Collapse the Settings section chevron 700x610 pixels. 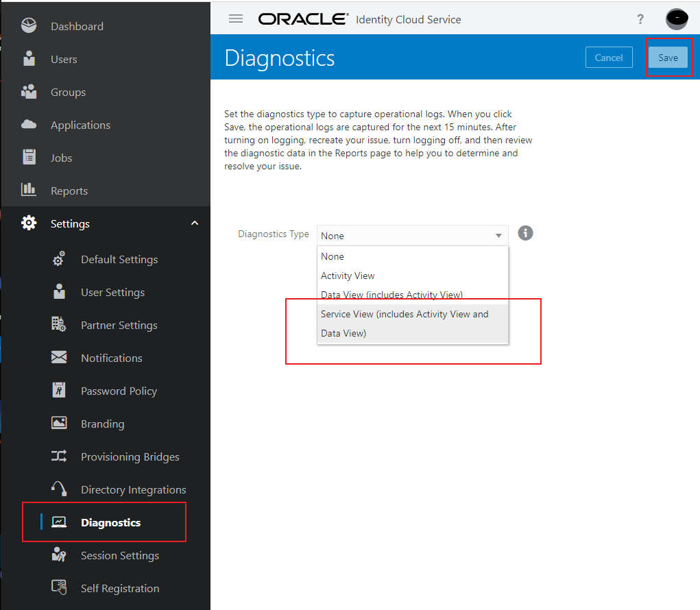click(195, 223)
